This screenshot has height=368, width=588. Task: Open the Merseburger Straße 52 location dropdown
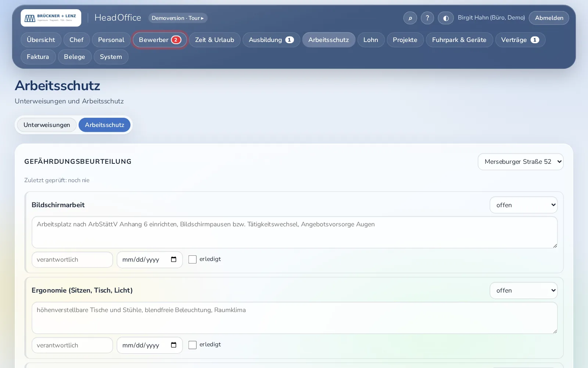point(520,162)
